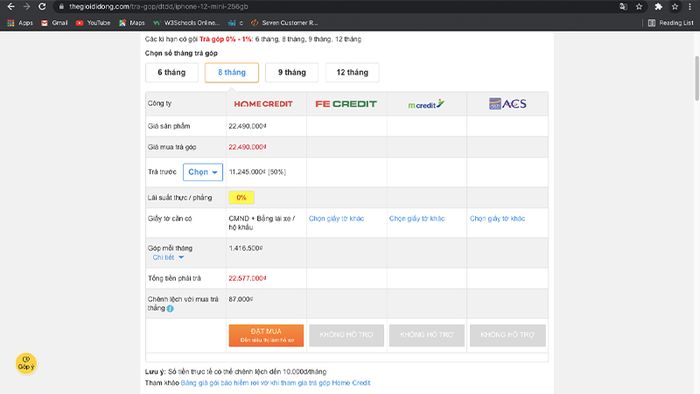
Task: Open the YouTube bookmark
Action: [x=93, y=23]
